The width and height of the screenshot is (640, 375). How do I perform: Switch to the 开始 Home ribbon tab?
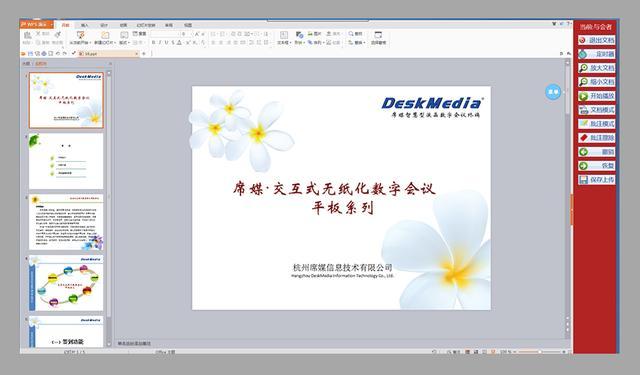click(65, 25)
